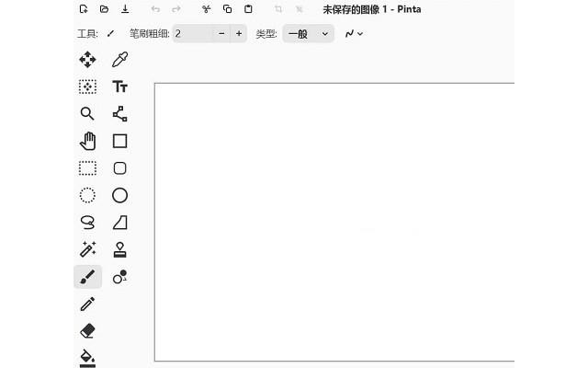588x368 pixels.
Task: Open the antialiasing curve dropdown
Action: (x=354, y=34)
